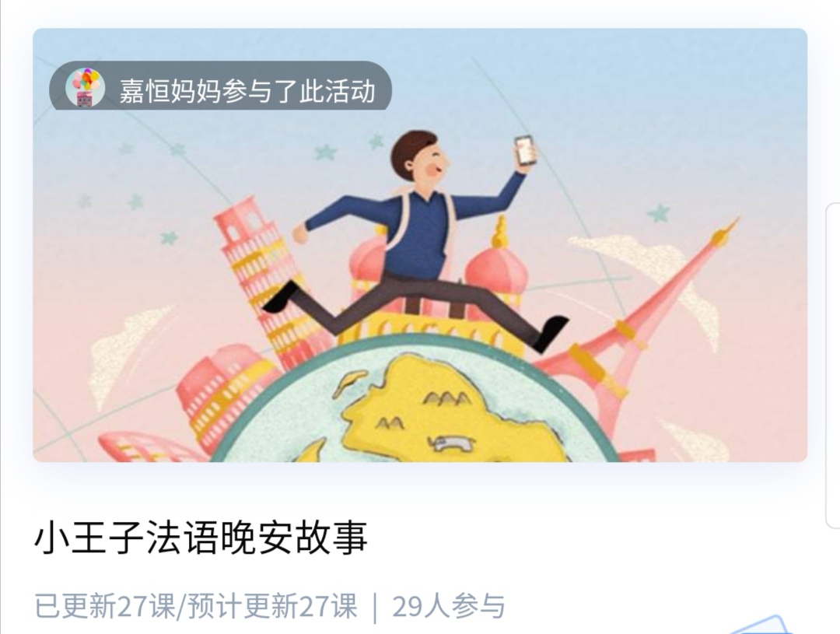Click the 已更新27课/预计更新27课 progress text
Screen dimensions: 840x634
click(195, 606)
